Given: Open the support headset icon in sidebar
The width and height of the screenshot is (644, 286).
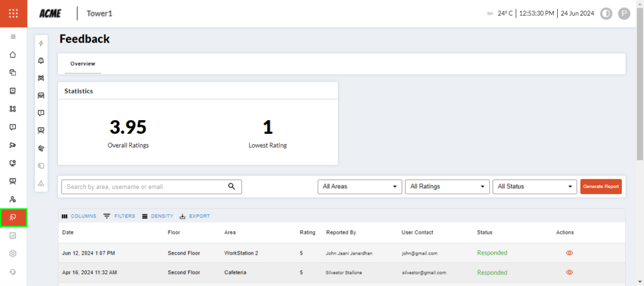Looking at the screenshot, I should coord(13,272).
